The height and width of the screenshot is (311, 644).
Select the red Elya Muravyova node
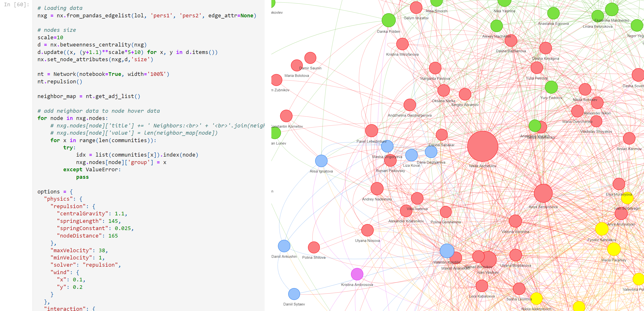click(x=619, y=184)
